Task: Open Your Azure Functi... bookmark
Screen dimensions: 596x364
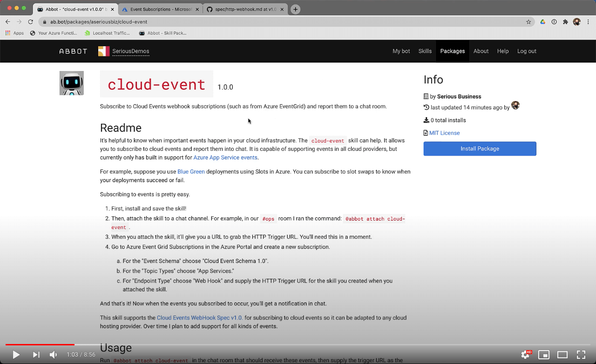Action: 54,33
